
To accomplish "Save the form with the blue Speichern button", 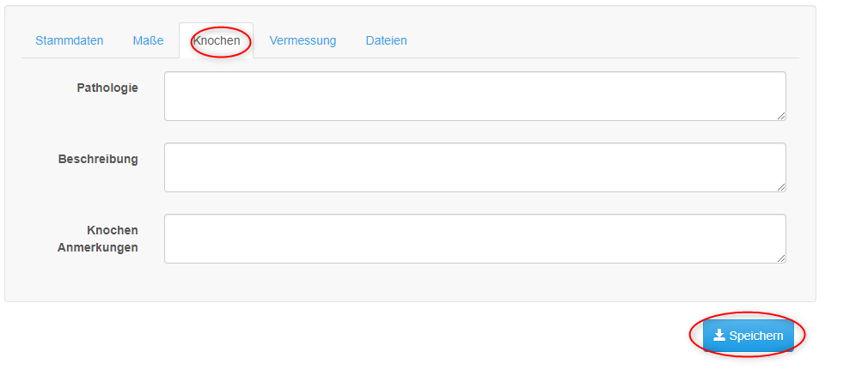I will (749, 336).
